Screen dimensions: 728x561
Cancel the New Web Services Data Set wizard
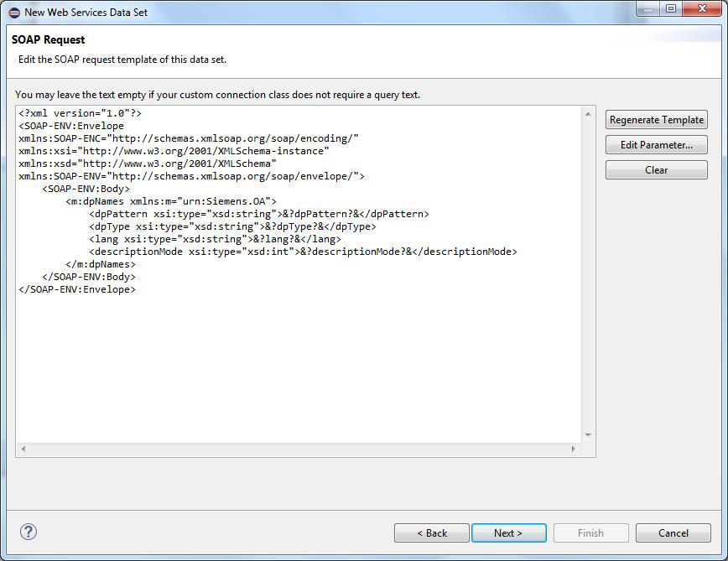point(673,533)
